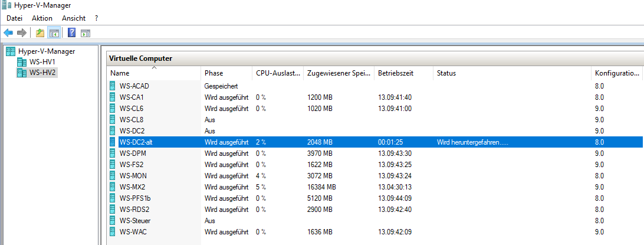Viewport: 644px width, 245px height.
Task: Click the WS-CL6 virtual machine icon
Action: (x=113, y=109)
